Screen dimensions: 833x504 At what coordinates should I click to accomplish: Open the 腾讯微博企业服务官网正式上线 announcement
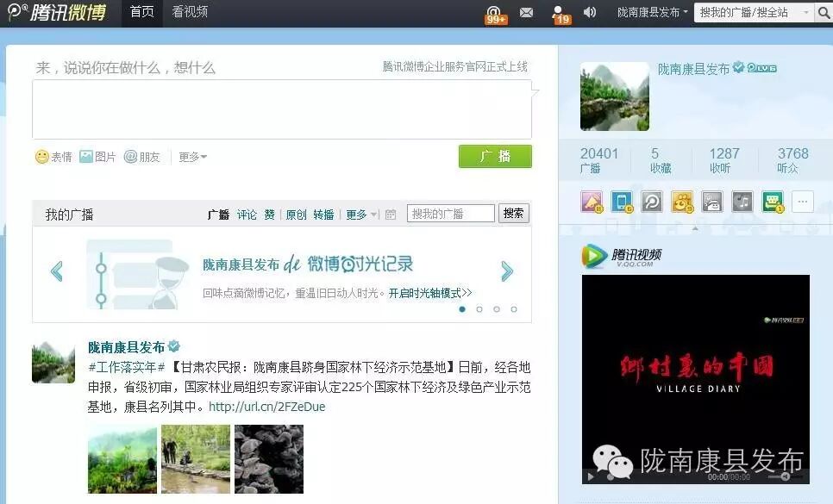[x=454, y=66]
